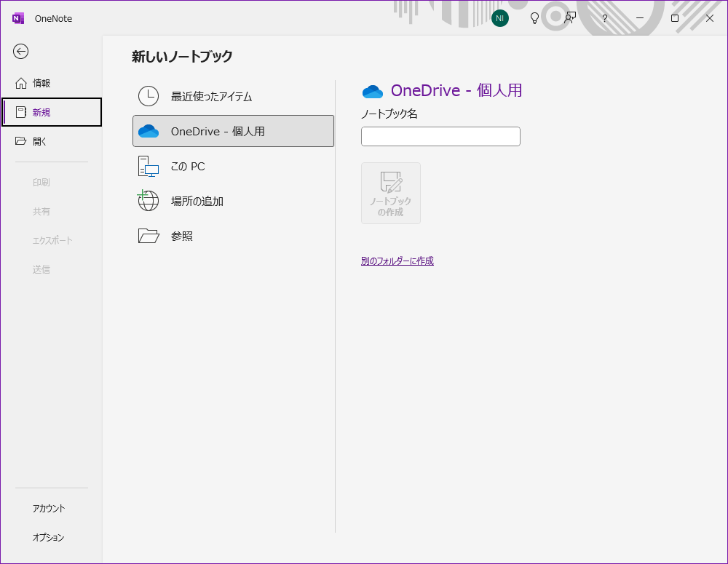The width and height of the screenshot is (728, 564).
Task: Click the この PC computer icon
Action: coord(149,167)
